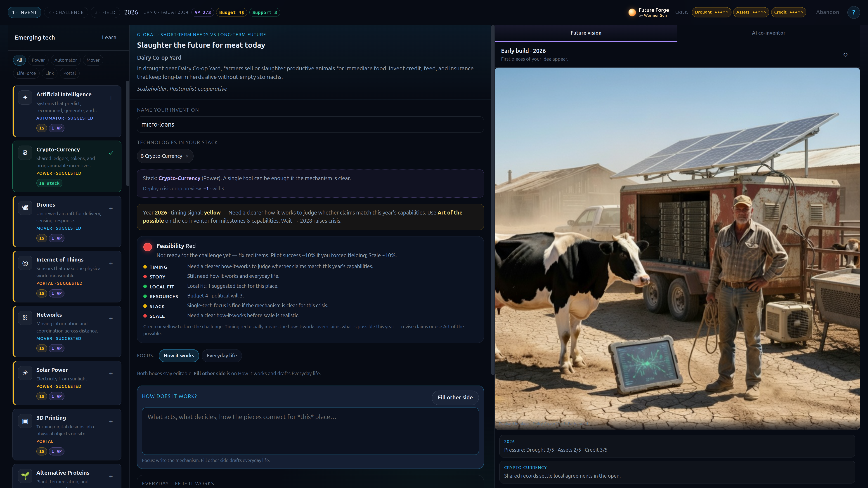Click the emerging tech list scrollbar
The width and height of the screenshot is (868, 488).
[x=128, y=133]
